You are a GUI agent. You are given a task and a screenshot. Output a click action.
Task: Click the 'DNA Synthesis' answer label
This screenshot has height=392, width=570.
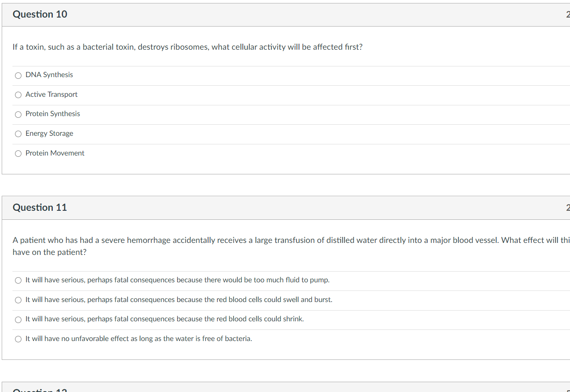point(49,75)
